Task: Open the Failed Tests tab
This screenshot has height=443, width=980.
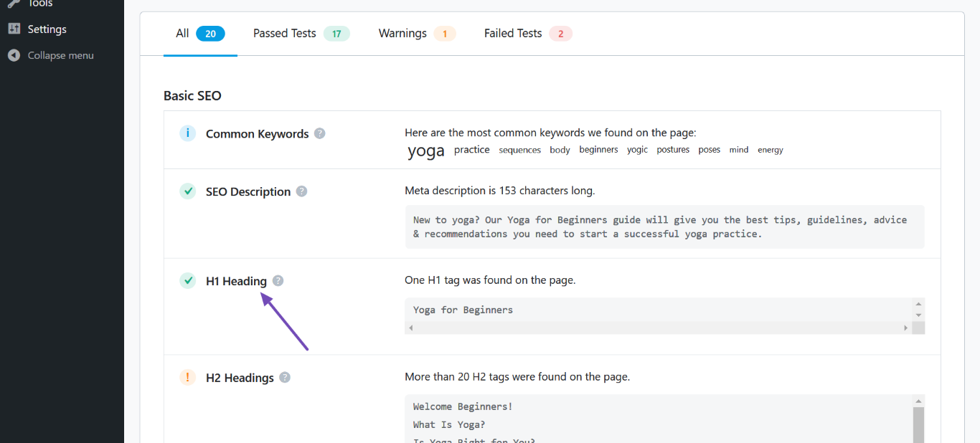Action: point(528,34)
